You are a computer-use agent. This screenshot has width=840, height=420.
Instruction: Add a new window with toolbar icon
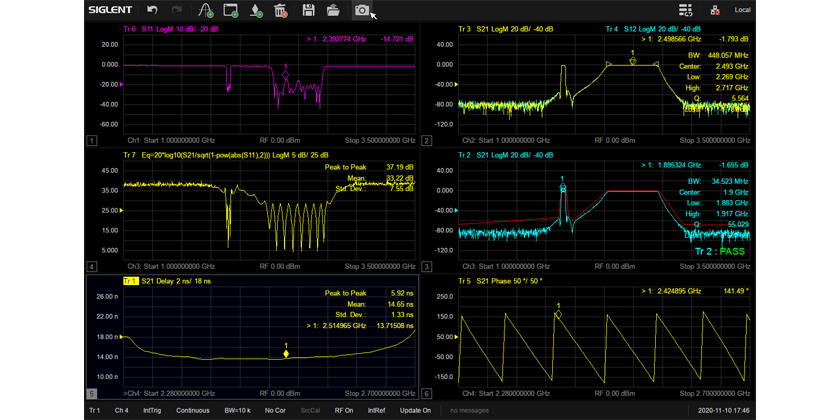click(x=231, y=11)
